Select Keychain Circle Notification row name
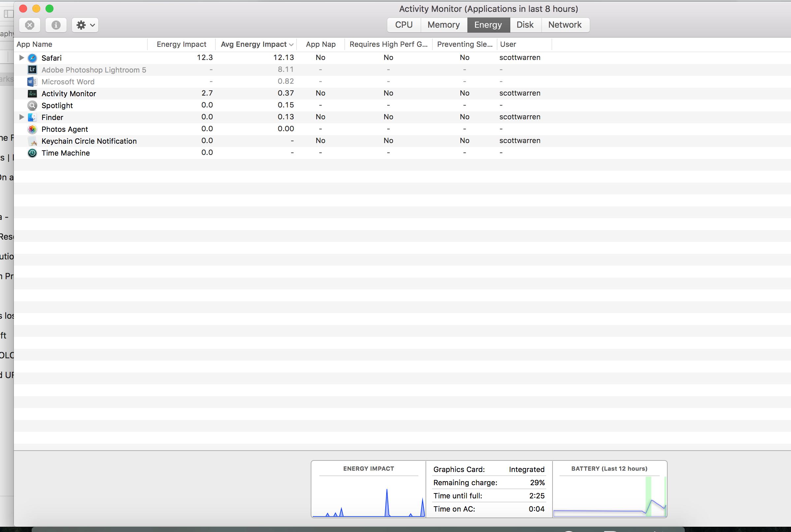 89,141
